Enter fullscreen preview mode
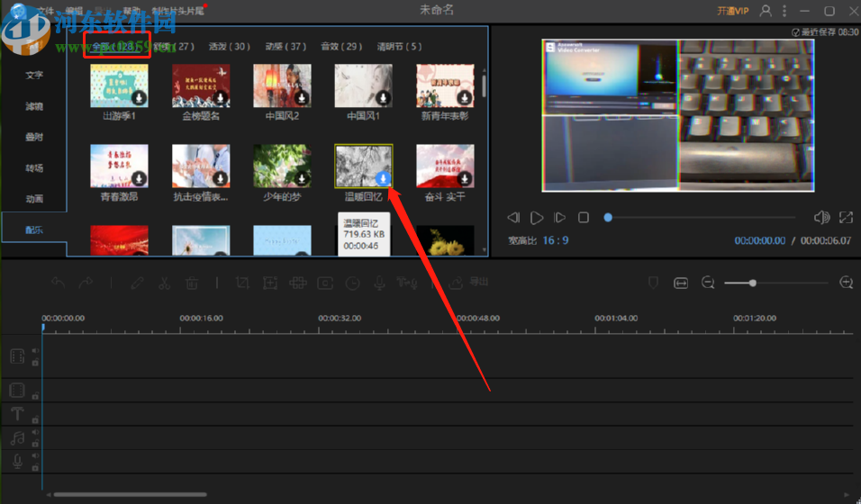This screenshot has height=504, width=861. 846,218
